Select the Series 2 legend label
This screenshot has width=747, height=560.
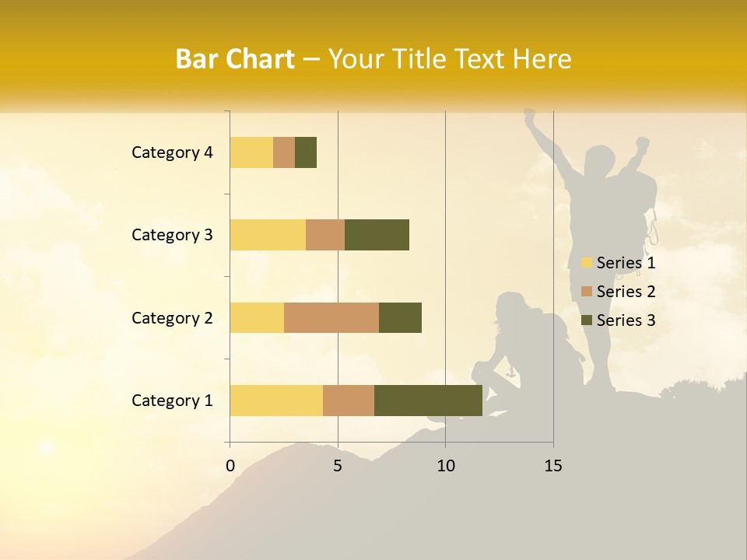pyautogui.click(x=626, y=292)
